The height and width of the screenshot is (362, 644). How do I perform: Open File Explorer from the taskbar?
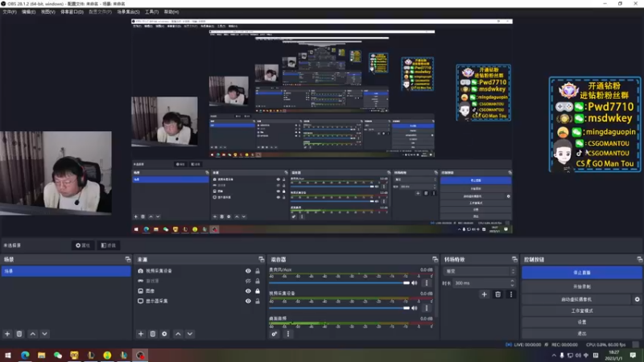coord(42,355)
